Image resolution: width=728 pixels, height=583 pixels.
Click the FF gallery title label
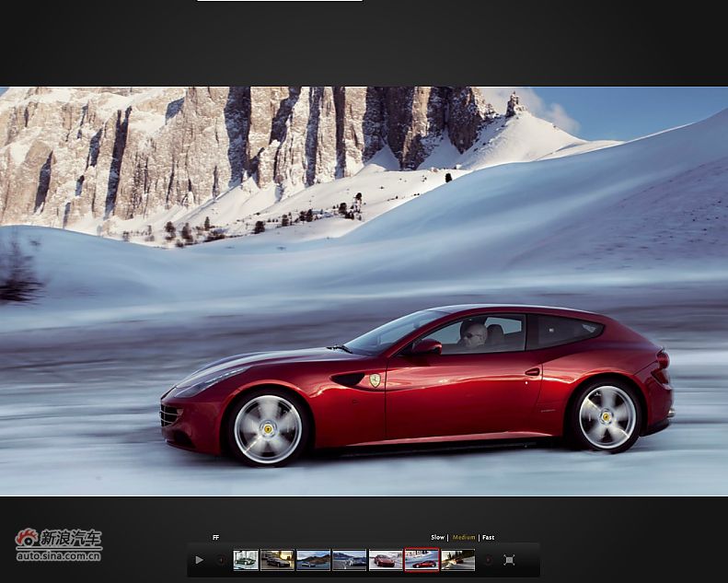pos(216,537)
